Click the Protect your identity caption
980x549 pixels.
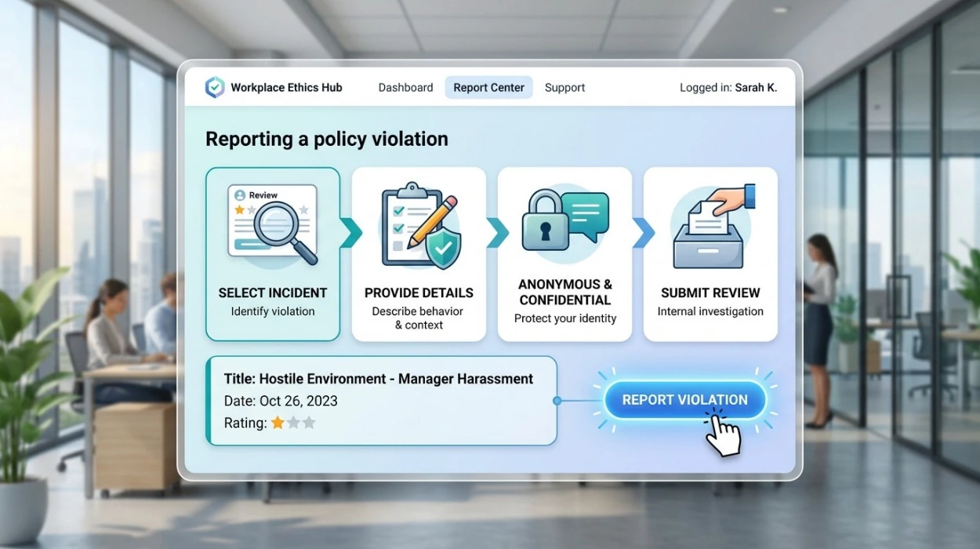(x=565, y=318)
